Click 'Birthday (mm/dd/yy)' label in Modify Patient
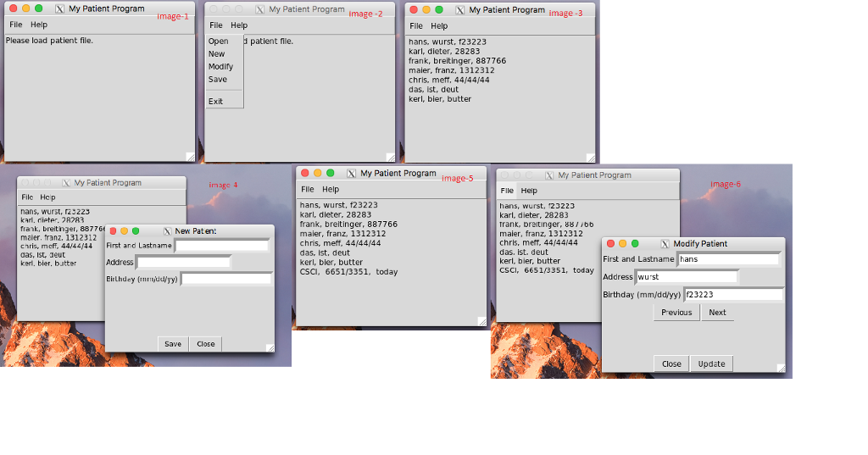 coord(642,295)
